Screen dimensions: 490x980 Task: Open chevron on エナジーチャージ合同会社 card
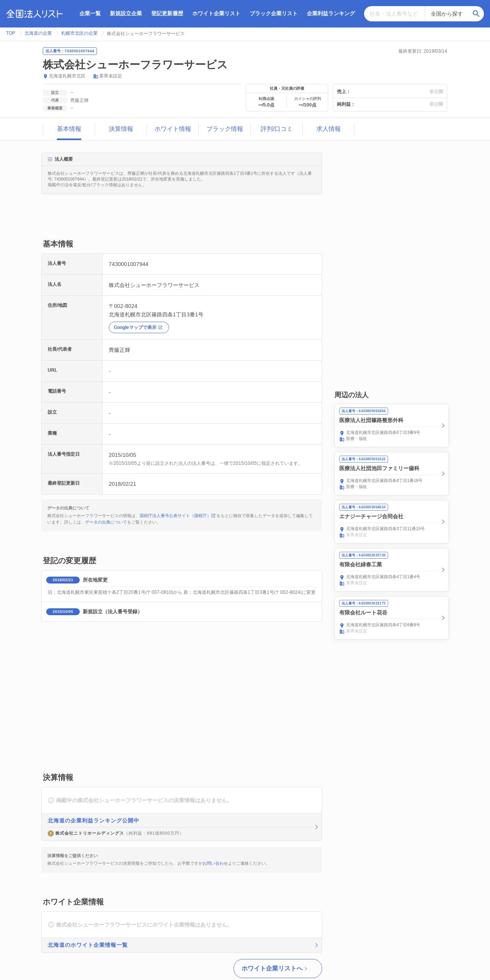443,522
